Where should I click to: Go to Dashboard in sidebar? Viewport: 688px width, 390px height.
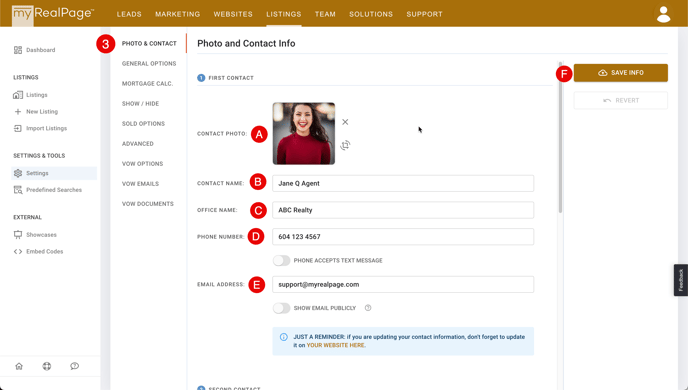coord(40,50)
